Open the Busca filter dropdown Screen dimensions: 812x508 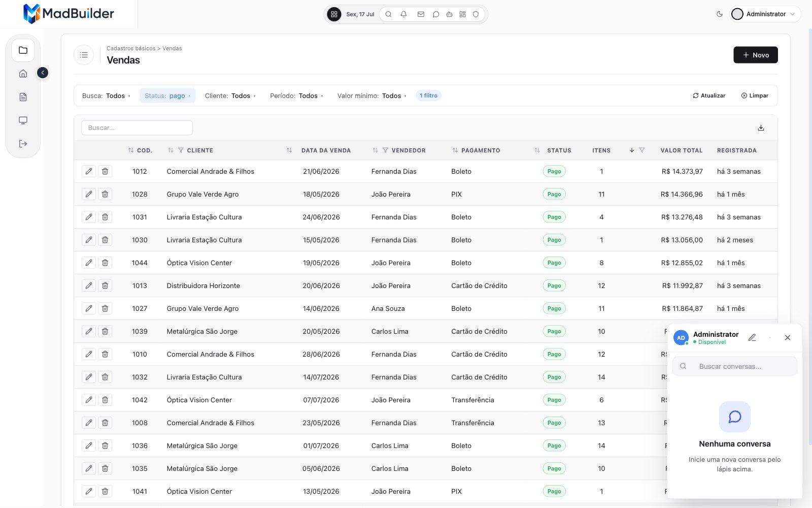point(106,96)
